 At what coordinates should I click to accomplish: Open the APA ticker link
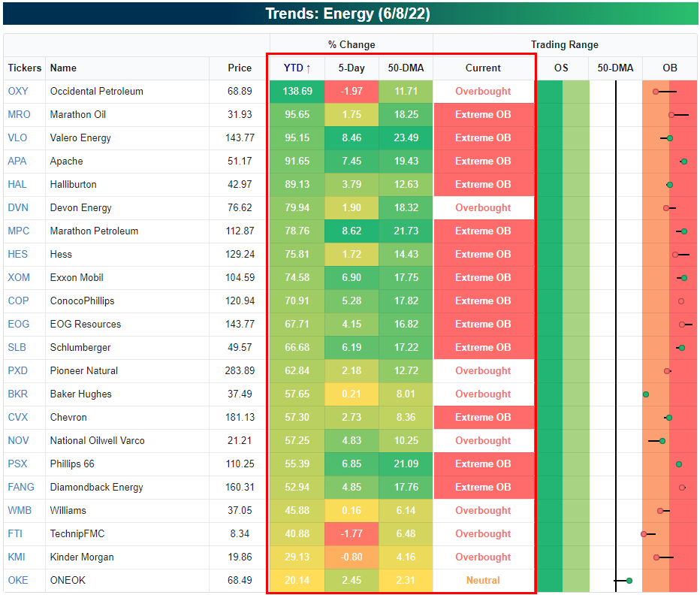[17, 161]
